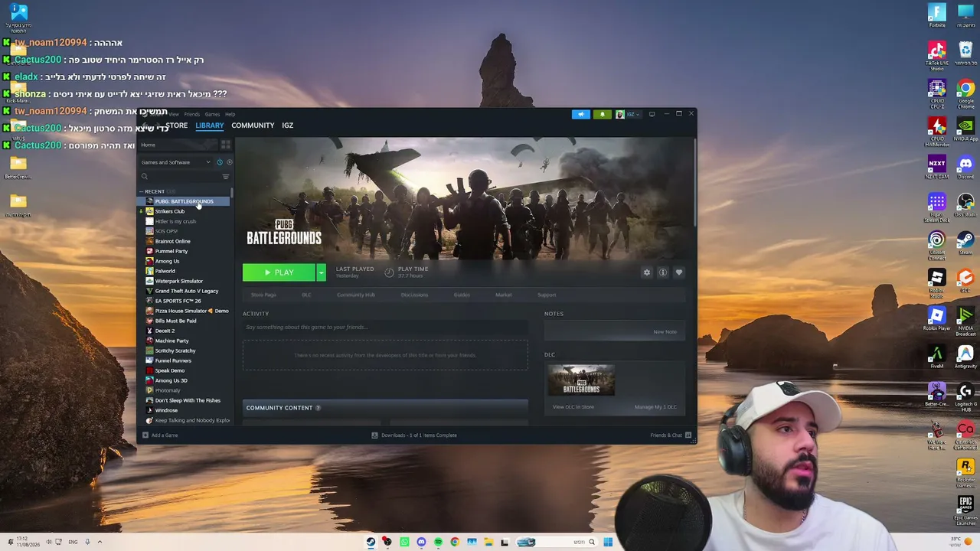
Task: Open library advanced filter options icon
Action: pyautogui.click(x=225, y=177)
